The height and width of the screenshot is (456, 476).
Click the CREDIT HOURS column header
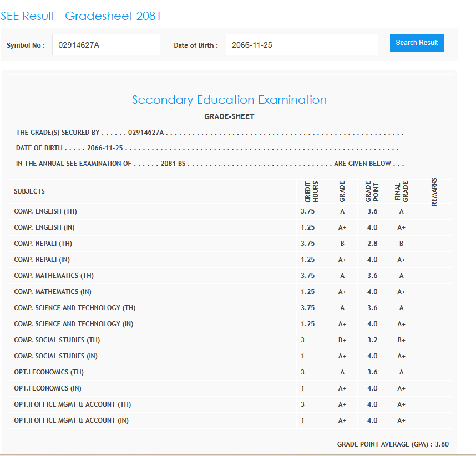(x=312, y=191)
